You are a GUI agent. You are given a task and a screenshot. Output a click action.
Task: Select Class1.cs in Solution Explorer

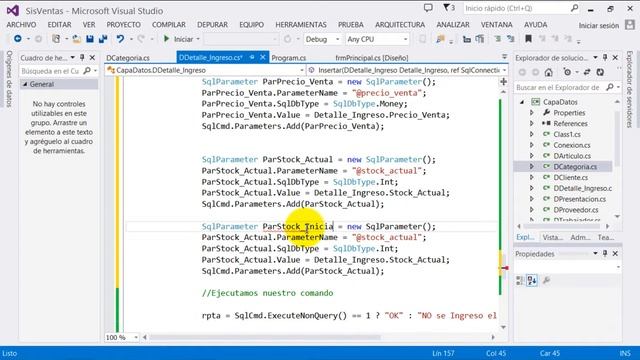coord(567,134)
